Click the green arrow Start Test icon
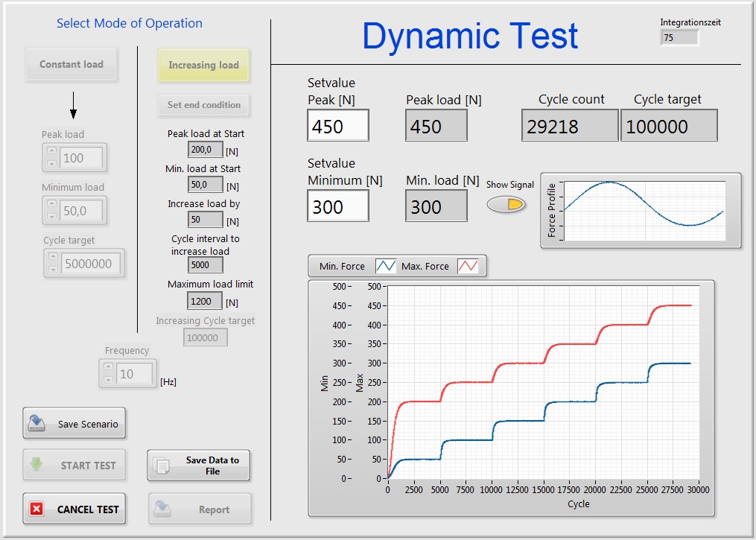 pyautogui.click(x=36, y=466)
